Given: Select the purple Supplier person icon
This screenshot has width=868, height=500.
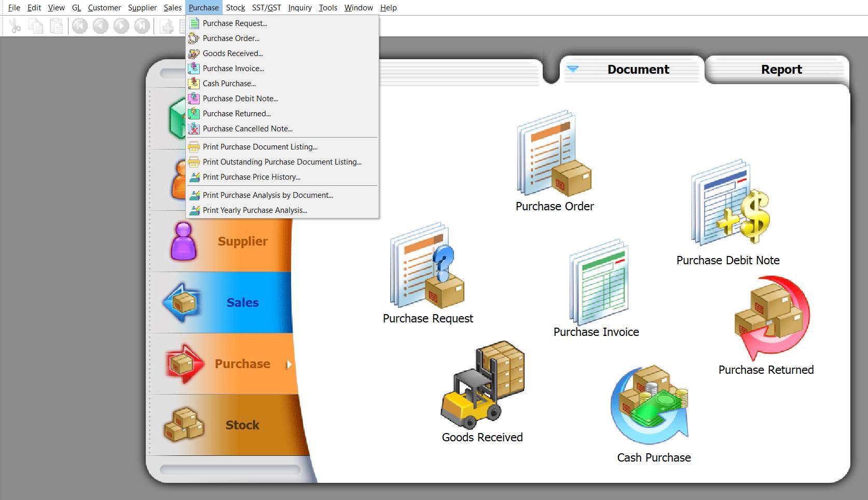Looking at the screenshot, I should click(183, 240).
